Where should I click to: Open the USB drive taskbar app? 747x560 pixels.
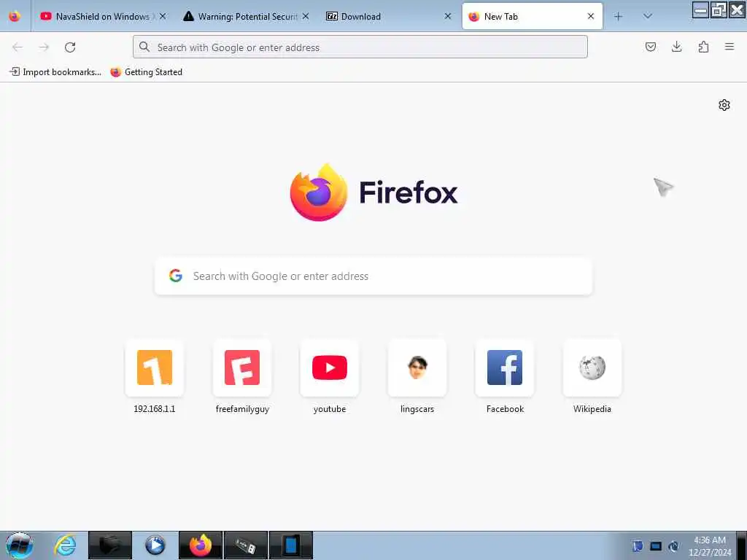[245, 545]
